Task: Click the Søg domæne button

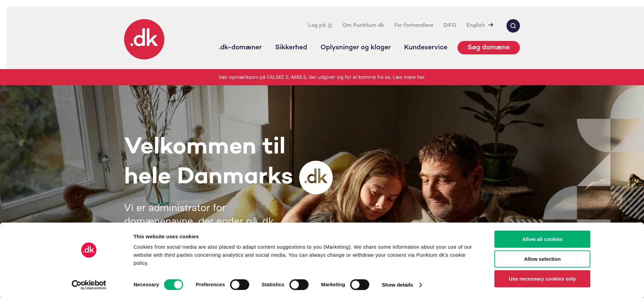Action: tap(489, 48)
